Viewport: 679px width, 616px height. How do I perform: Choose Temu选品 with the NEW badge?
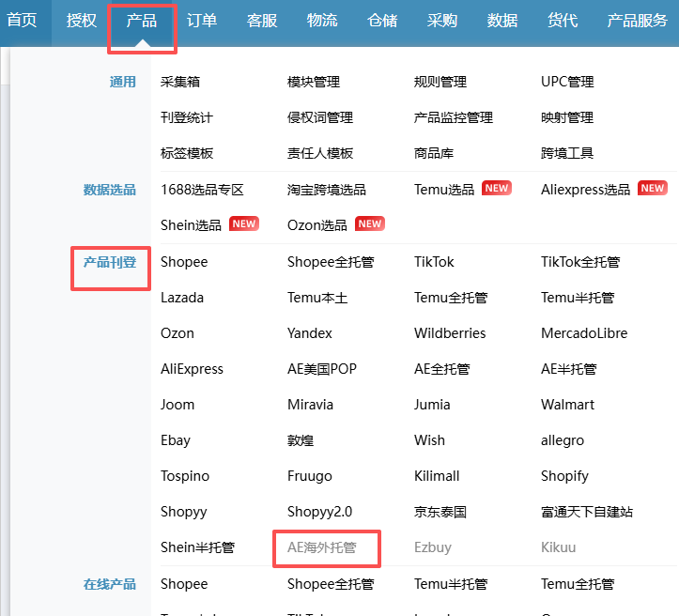[444, 189]
